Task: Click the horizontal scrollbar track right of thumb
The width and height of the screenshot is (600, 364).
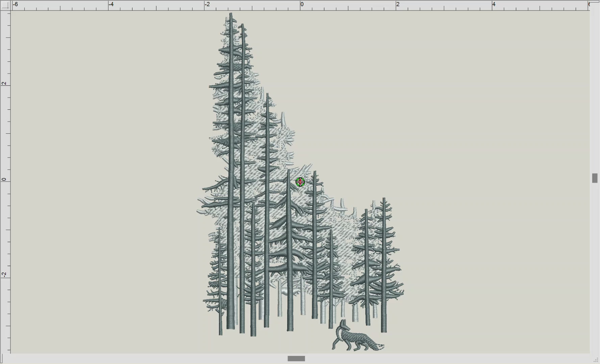Action: pos(439,359)
